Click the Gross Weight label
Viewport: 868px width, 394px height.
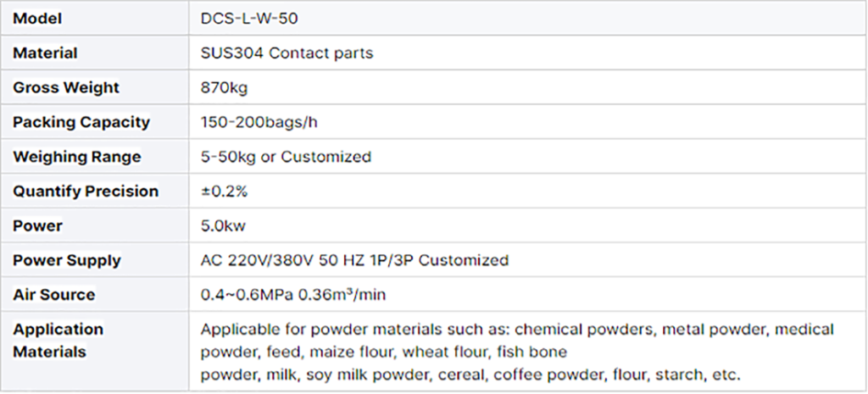pos(66,87)
